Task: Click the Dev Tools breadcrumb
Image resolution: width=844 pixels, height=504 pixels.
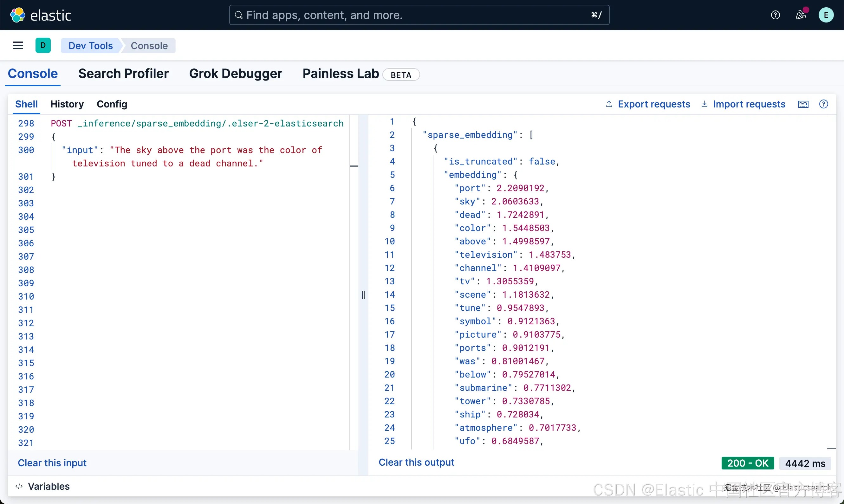Action: tap(90, 46)
